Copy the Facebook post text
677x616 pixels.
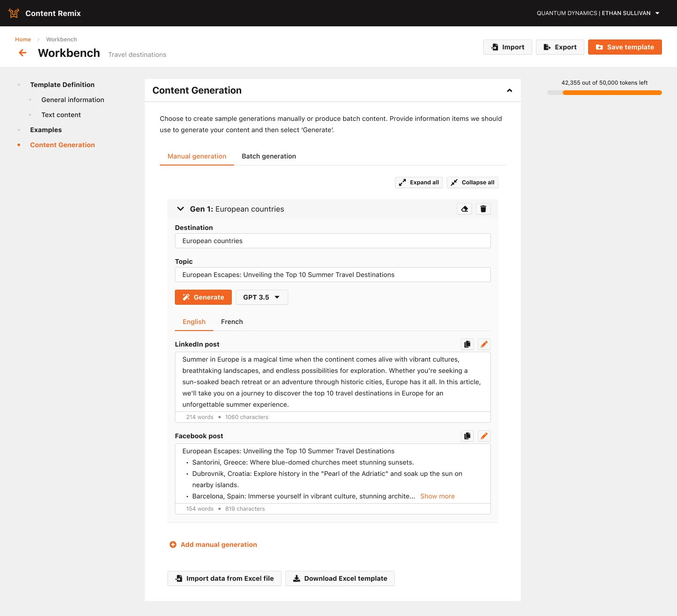tap(467, 436)
